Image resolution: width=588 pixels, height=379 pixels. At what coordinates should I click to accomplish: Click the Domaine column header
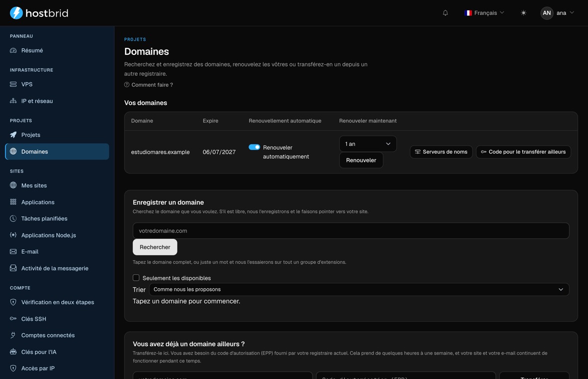[142, 121]
